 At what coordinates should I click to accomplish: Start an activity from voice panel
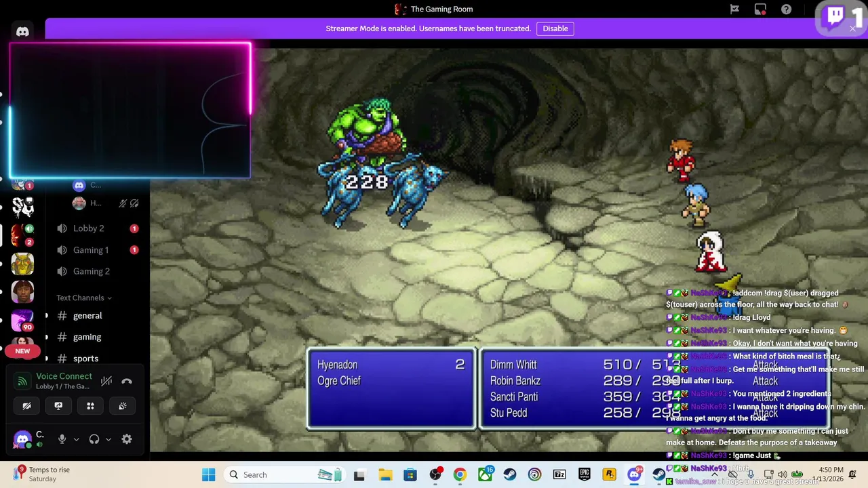[90, 406]
